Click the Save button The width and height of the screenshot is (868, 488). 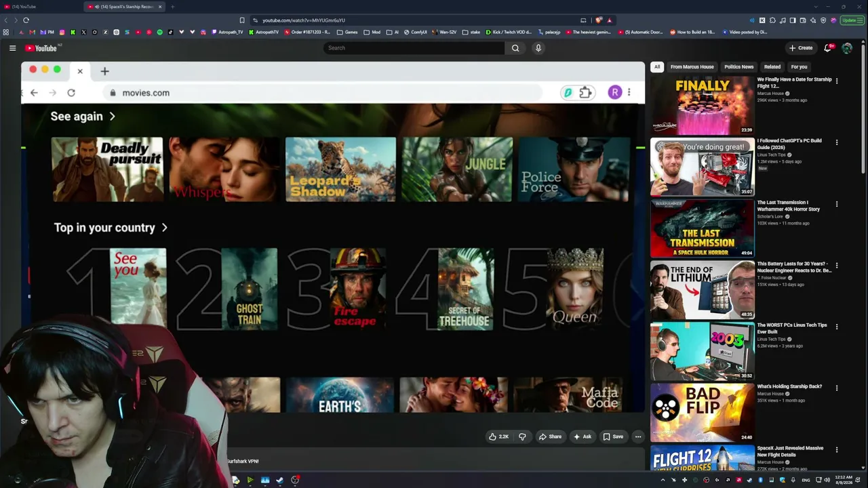coord(613,436)
